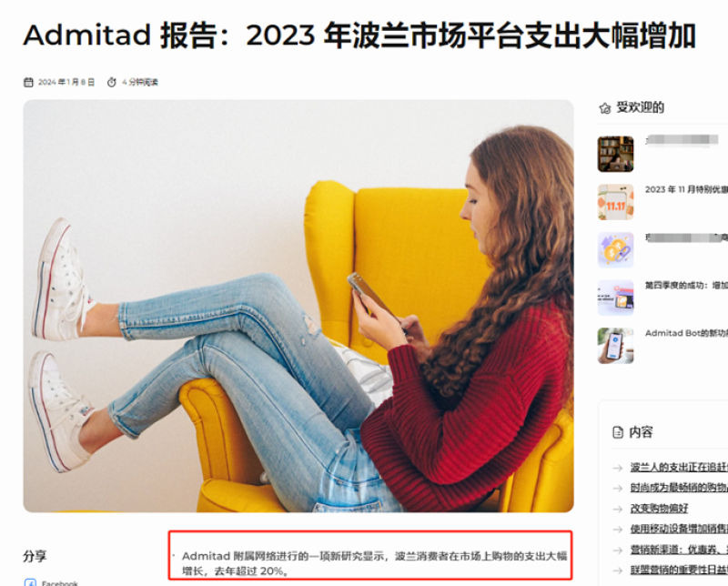The image size is (728, 586).
Task: Click the document icon next to 内容
Action: [x=618, y=432]
